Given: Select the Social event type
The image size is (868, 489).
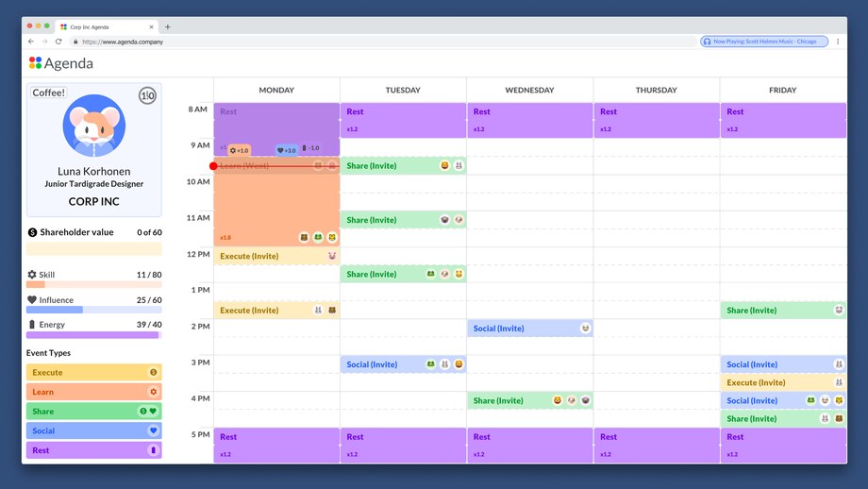Looking at the screenshot, I should point(94,430).
